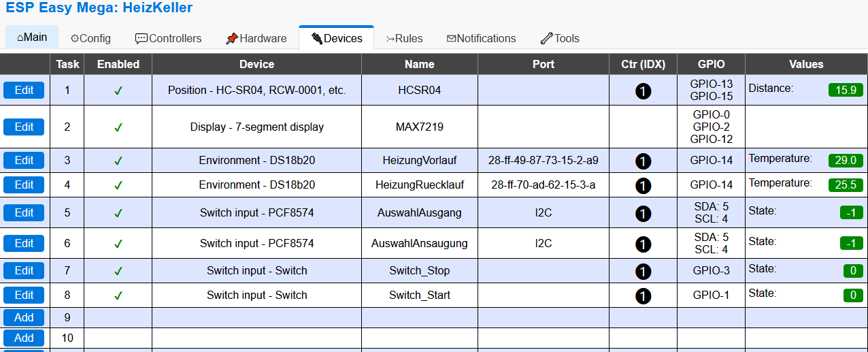Image resolution: width=868 pixels, height=352 pixels.
Task: Click the enabled checkmark for Switch_Stop
Action: (118, 271)
